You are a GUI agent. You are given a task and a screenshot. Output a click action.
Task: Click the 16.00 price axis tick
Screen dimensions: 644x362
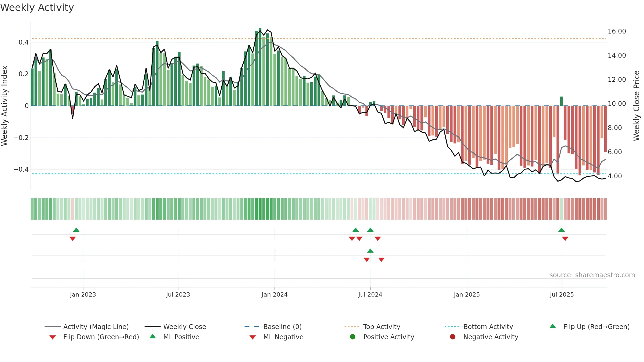pos(617,31)
